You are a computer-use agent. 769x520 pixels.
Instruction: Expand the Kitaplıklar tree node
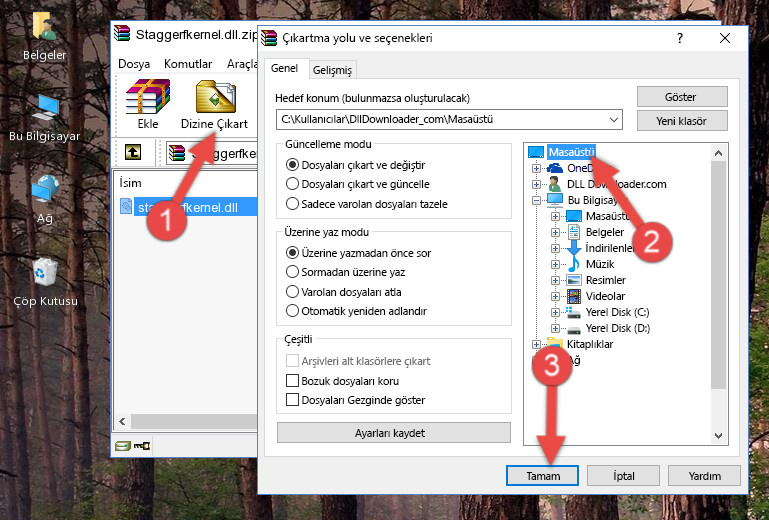pyautogui.click(x=536, y=344)
